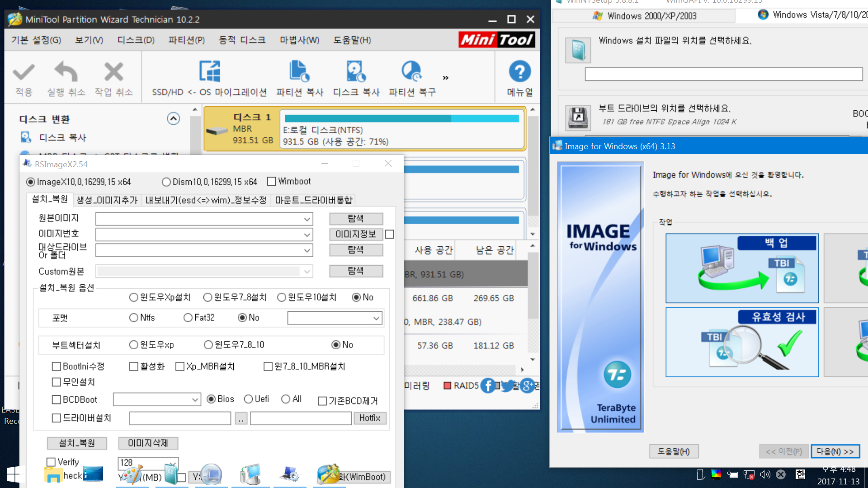Click the MiniTool Partition Wizard taskbar icon
Viewport: 868px width, 488px height.
[x=328, y=474]
